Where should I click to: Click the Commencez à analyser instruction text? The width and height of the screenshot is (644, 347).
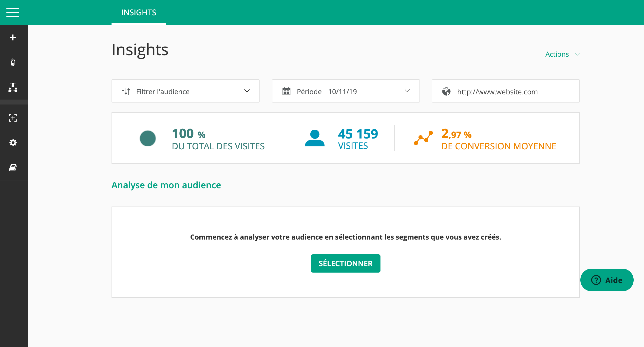pyautogui.click(x=345, y=237)
